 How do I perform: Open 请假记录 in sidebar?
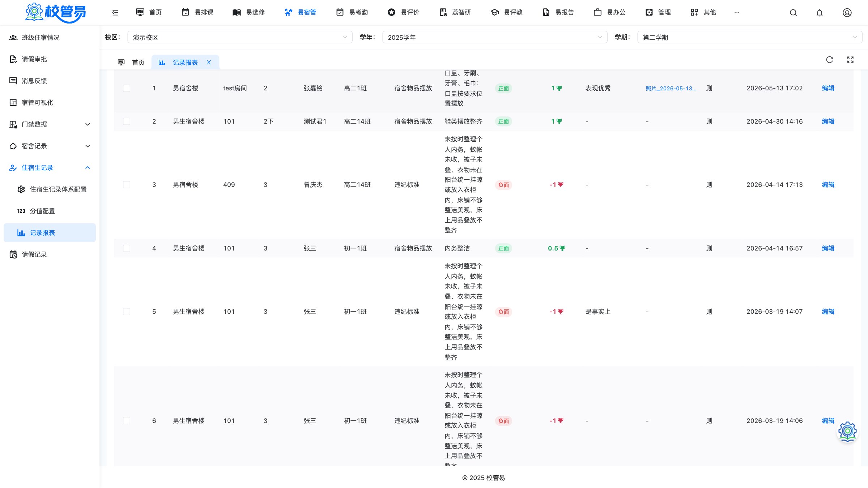pos(50,254)
